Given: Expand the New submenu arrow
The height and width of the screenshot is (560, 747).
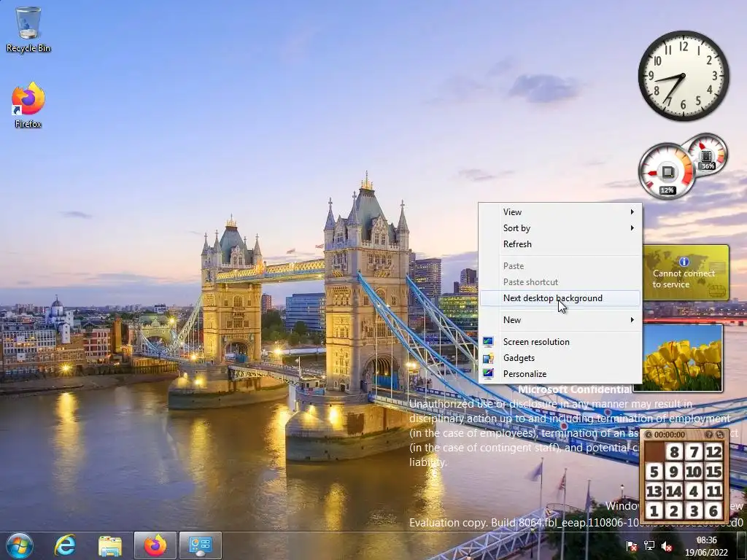Looking at the screenshot, I should tap(632, 320).
